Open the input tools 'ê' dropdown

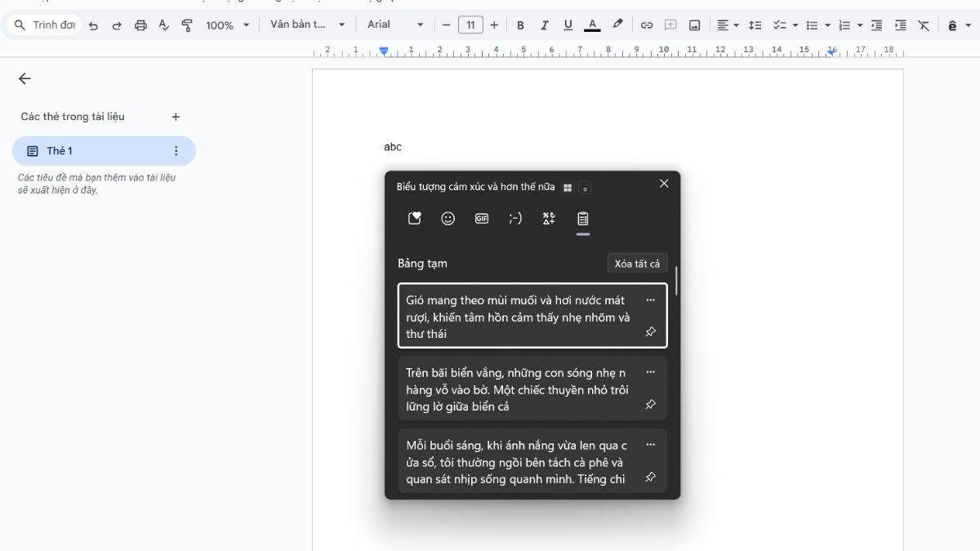958,25
